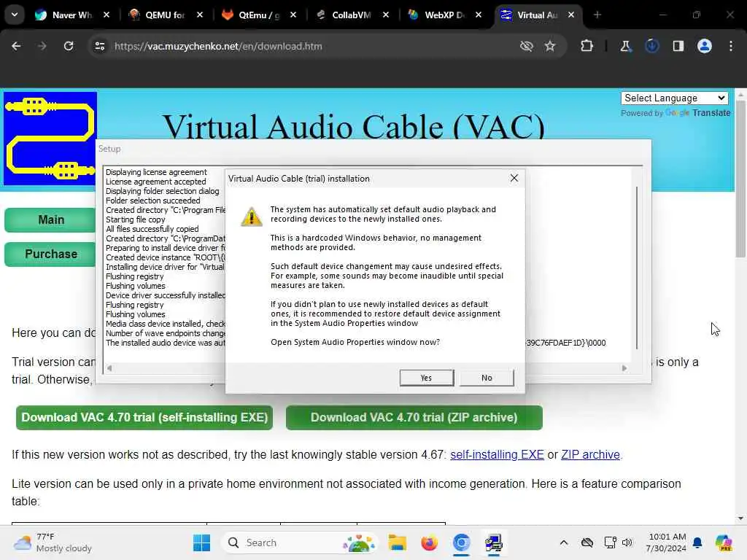Select log line "All files successfully copied"
Screen dimensions: 747x560
coord(152,230)
